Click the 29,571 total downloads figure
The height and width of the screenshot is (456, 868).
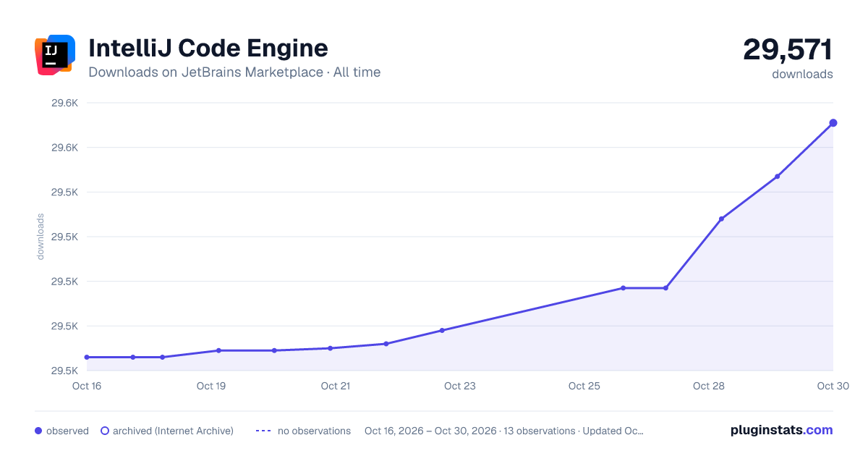point(788,49)
